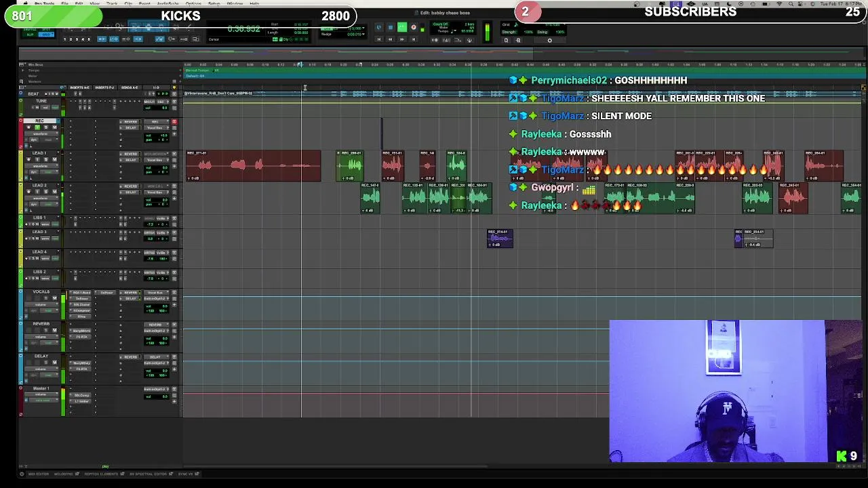Click the Return to Zero button

(x=379, y=39)
